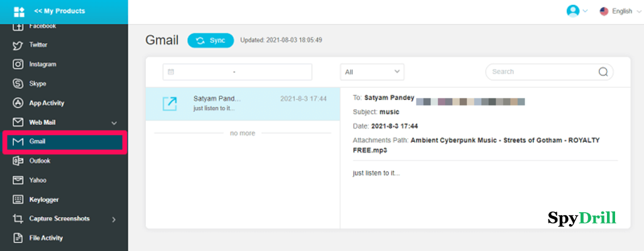Collapse the Web Mail section
Screen dimensions: 644x251
click(x=114, y=123)
